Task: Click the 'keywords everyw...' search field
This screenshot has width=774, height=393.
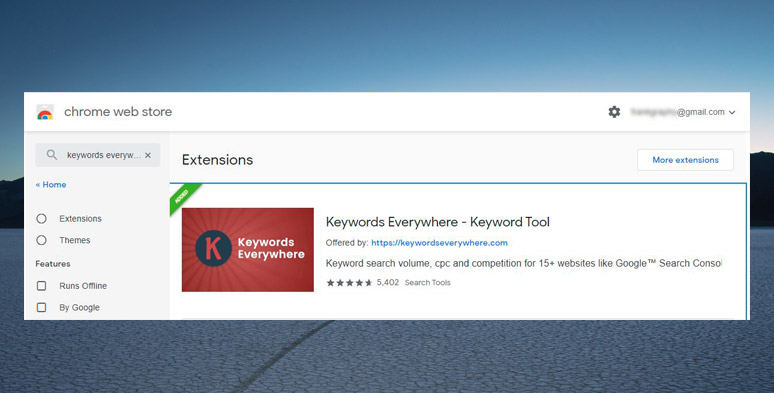Action: coord(98,155)
